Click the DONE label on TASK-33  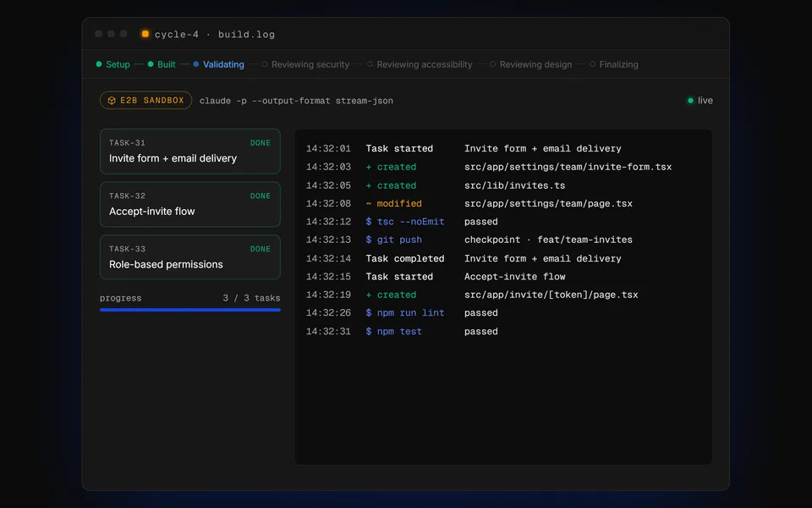click(260, 249)
